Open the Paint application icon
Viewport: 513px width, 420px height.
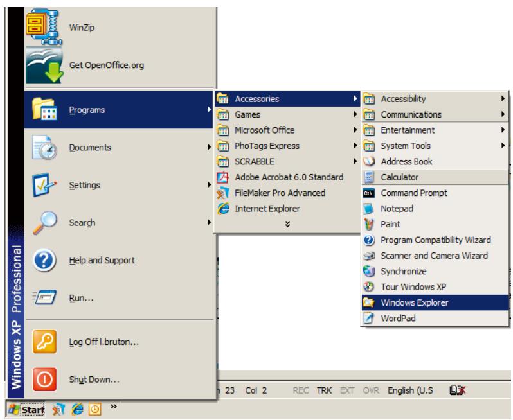point(369,224)
